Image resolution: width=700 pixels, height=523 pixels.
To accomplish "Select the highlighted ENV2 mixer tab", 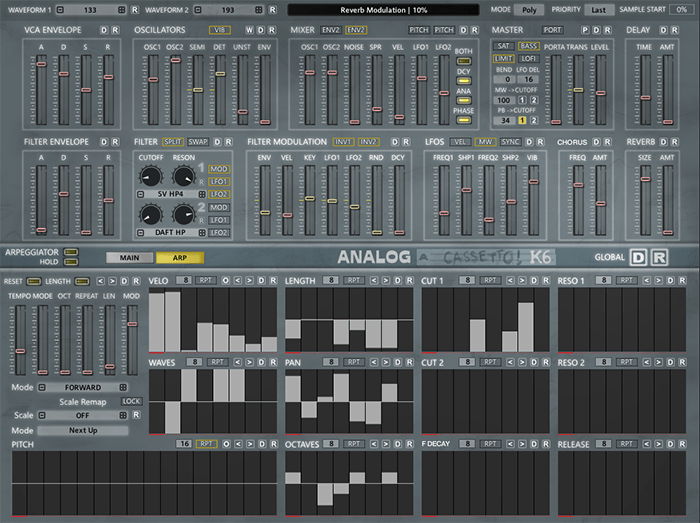I will coord(356,30).
